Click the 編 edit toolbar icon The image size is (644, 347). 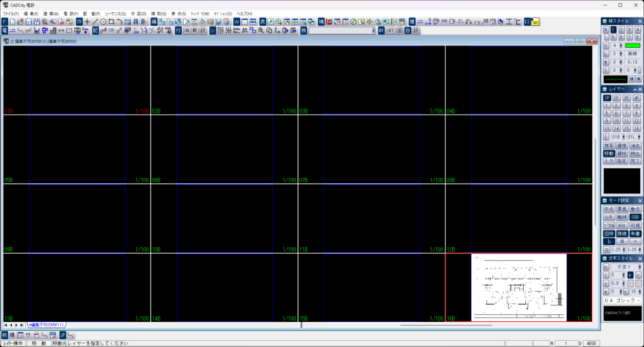point(154,22)
